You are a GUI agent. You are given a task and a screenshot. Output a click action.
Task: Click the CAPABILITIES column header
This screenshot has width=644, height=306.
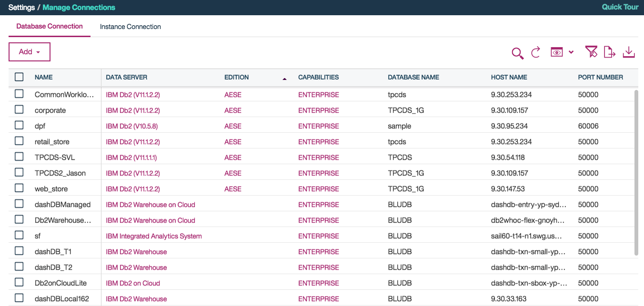[319, 77]
